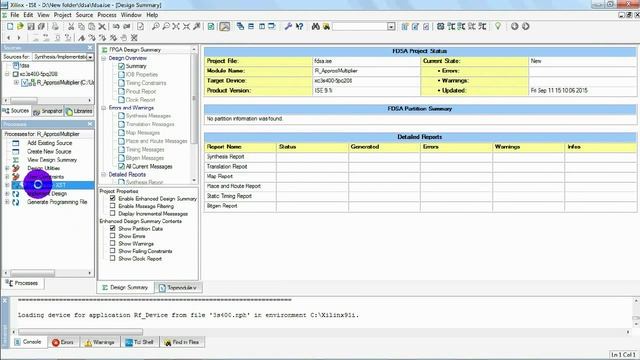The height and width of the screenshot is (360, 640).
Task: Switch to the Snapshot tab
Action: pos(47,111)
